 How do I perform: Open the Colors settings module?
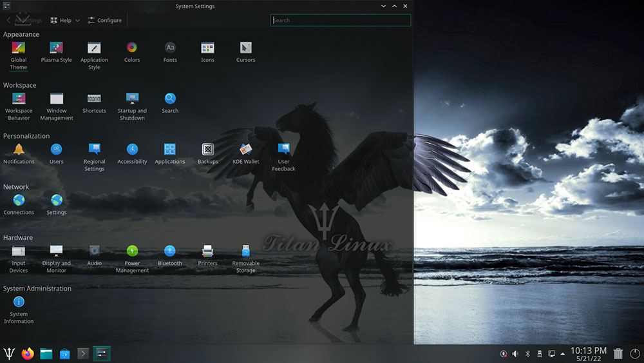pyautogui.click(x=132, y=48)
